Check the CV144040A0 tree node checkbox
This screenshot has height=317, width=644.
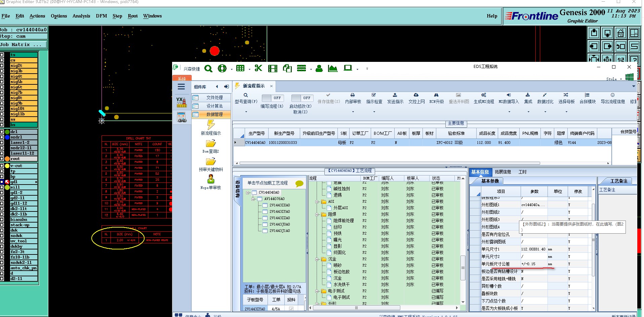pos(254,193)
